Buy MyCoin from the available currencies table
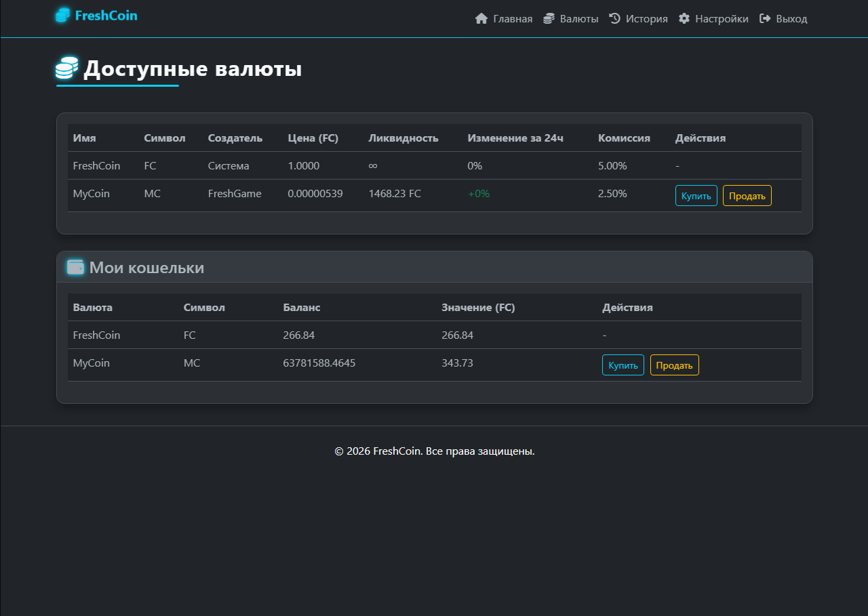This screenshot has width=868, height=616. click(x=696, y=196)
